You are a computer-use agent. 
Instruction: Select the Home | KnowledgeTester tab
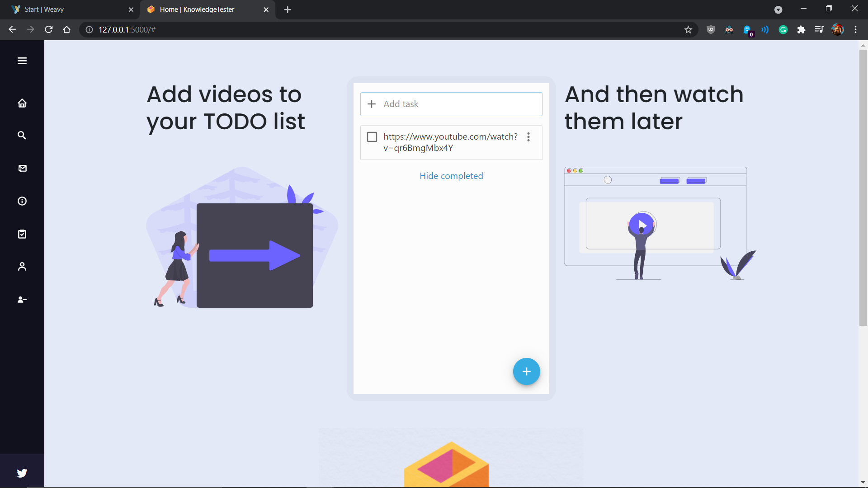[203, 9]
